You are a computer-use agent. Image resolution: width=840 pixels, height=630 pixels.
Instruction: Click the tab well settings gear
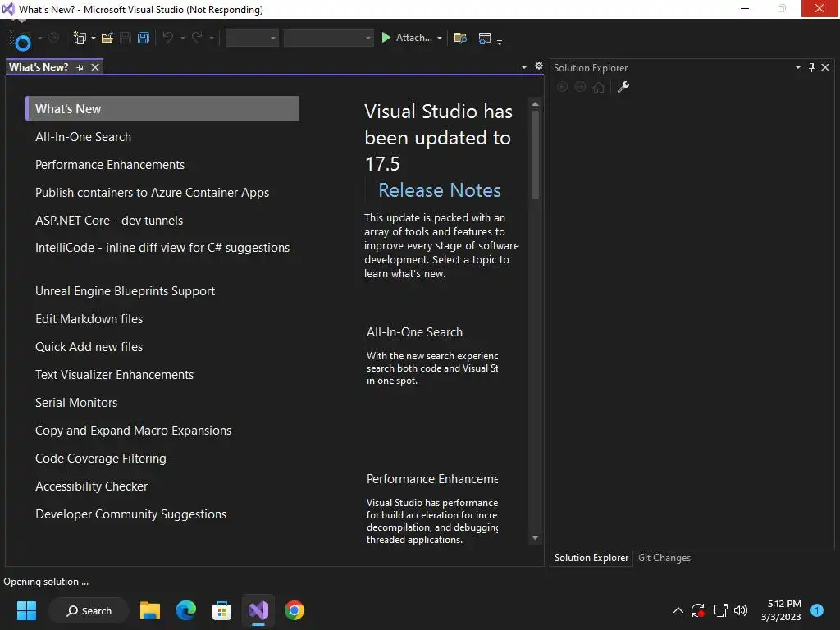pos(539,66)
